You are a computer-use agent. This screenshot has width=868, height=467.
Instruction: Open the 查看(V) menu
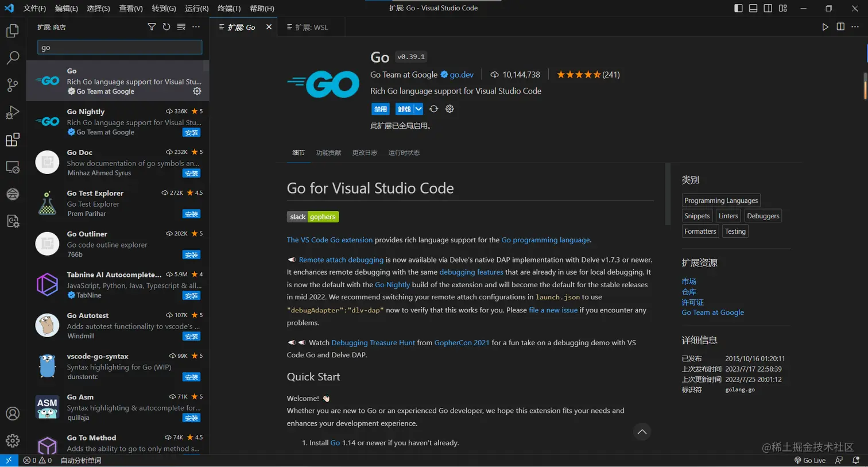pyautogui.click(x=131, y=8)
